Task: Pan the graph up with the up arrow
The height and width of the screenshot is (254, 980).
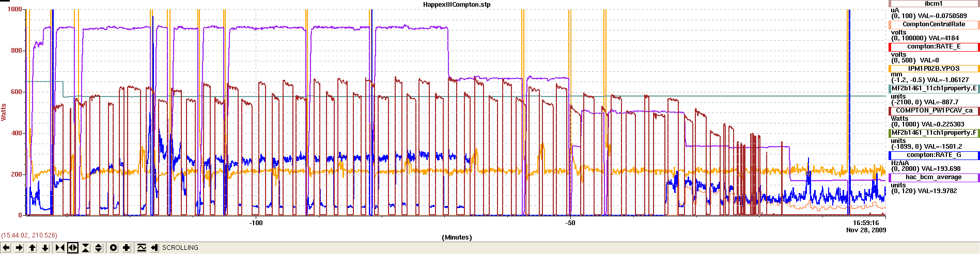Action: pos(32,248)
